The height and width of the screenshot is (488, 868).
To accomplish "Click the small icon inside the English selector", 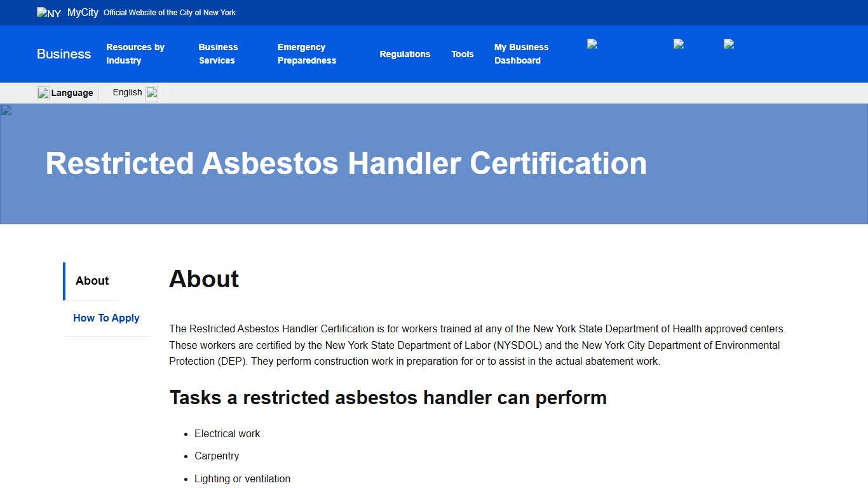I will pyautogui.click(x=151, y=93).
